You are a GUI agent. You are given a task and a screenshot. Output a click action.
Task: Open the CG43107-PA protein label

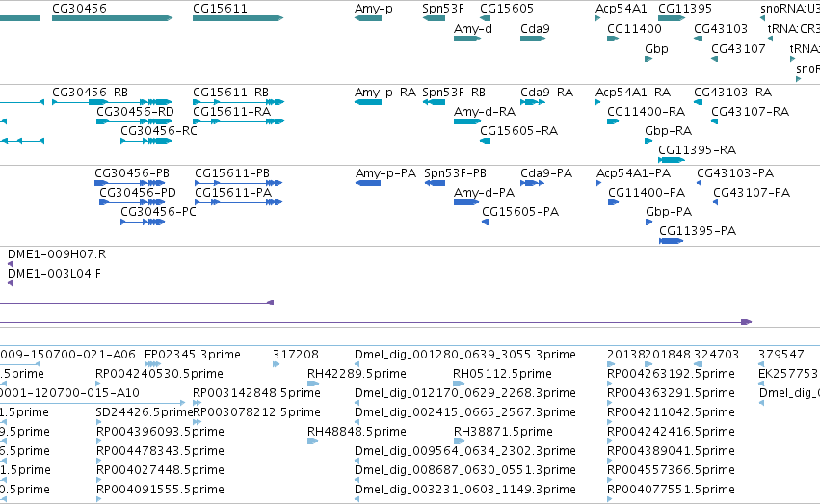tap(752, 193)
